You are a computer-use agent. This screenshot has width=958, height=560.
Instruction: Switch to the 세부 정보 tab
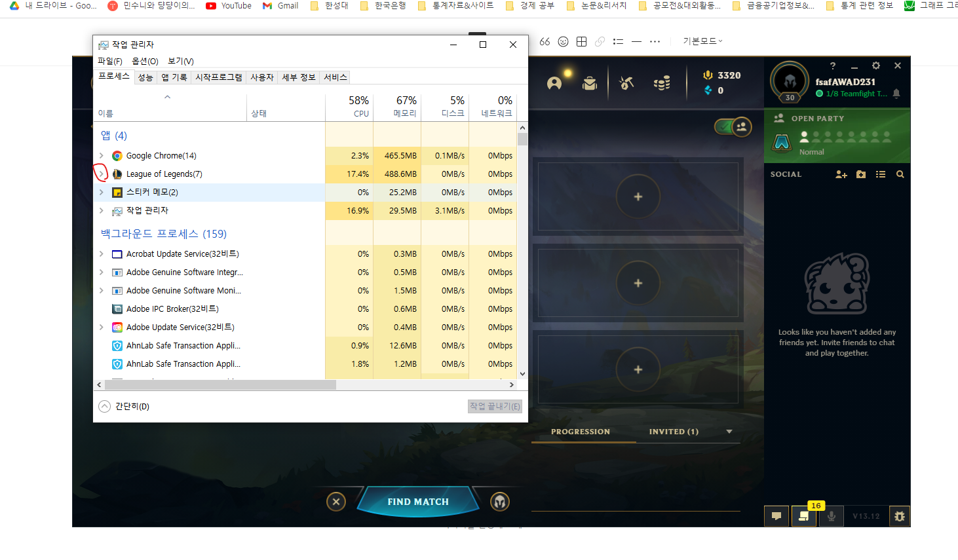pos(299,77)
